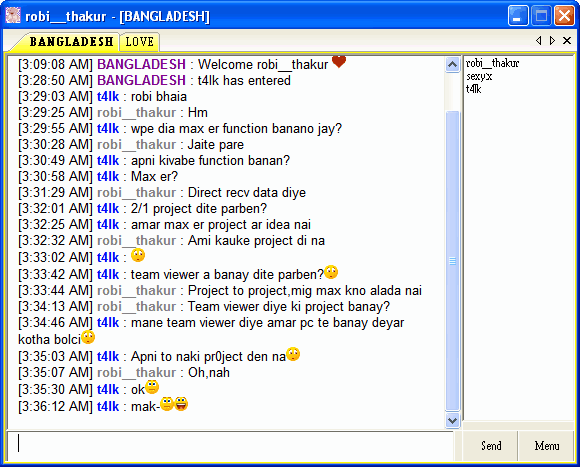Click the first emoticon after 'mak-'
The image size is (580, 467).
pyautogui.click(x=167, y=404)
